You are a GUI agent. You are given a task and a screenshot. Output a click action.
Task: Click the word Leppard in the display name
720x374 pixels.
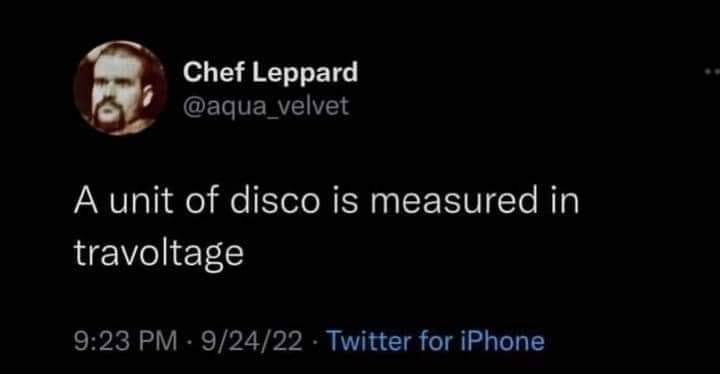coord(305,74)
